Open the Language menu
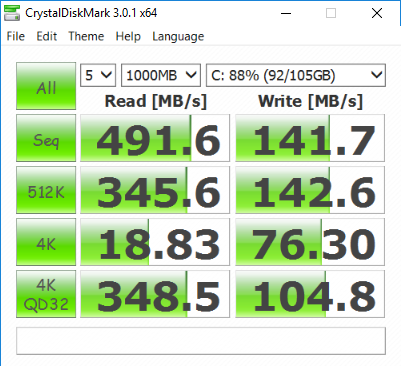The width and height of the screenshot is (401, 366). click(x=178, y=36)
